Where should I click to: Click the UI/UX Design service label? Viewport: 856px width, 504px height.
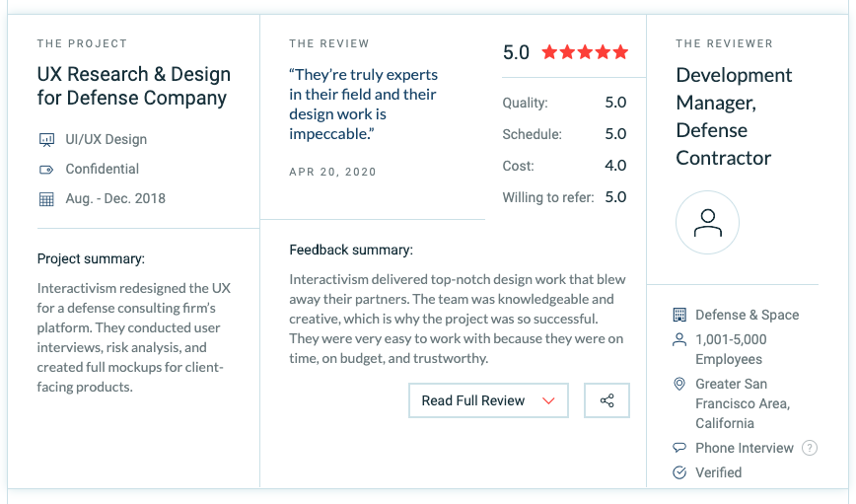[106, 139]
